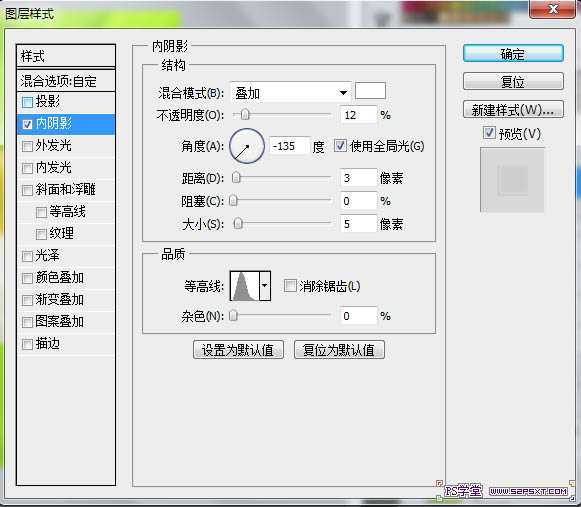The width and height of the screenshot is (581, 507).
Task: Click the 不透明度 opacity slider handle
Action: [x=245, y=115]
